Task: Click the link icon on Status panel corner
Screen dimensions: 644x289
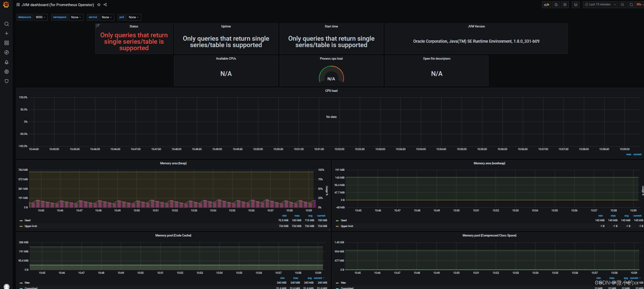Action: (x=98, y=25)
